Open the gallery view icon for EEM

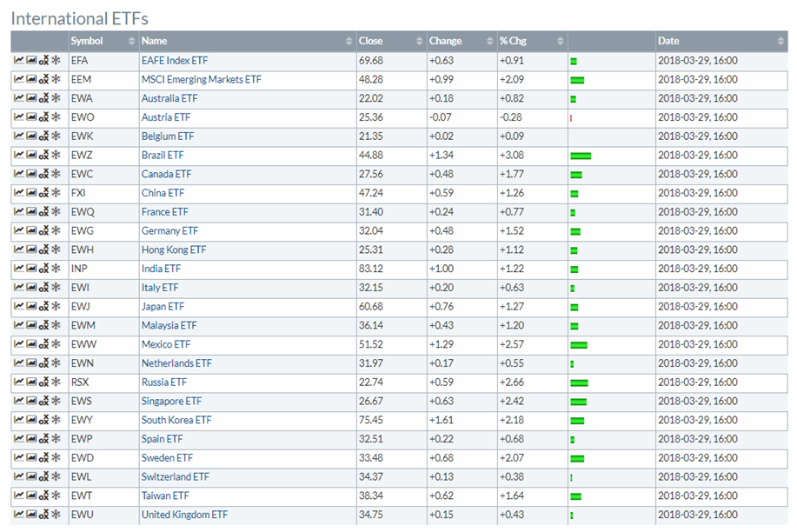[x=31, y=80]
